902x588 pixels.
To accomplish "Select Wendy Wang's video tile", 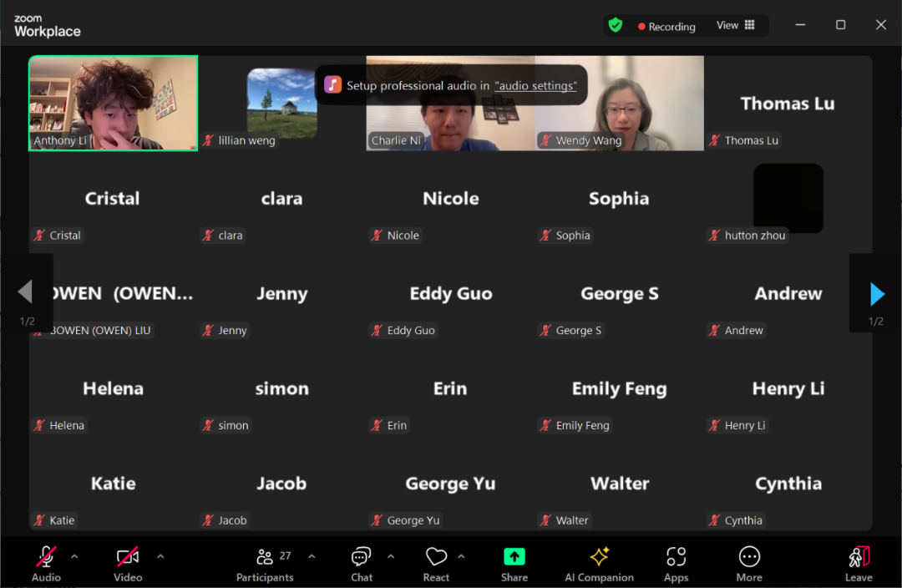I will [x=620, y=103].
